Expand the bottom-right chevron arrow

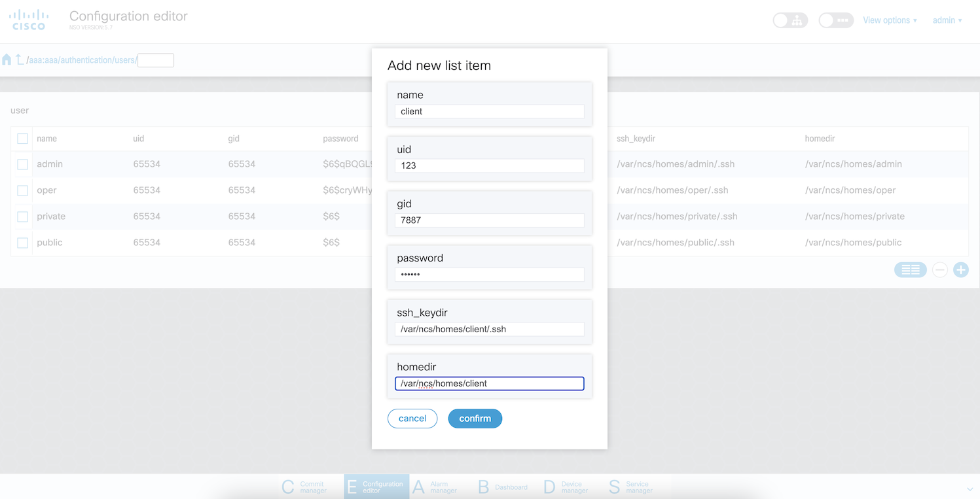pos(970,489)
